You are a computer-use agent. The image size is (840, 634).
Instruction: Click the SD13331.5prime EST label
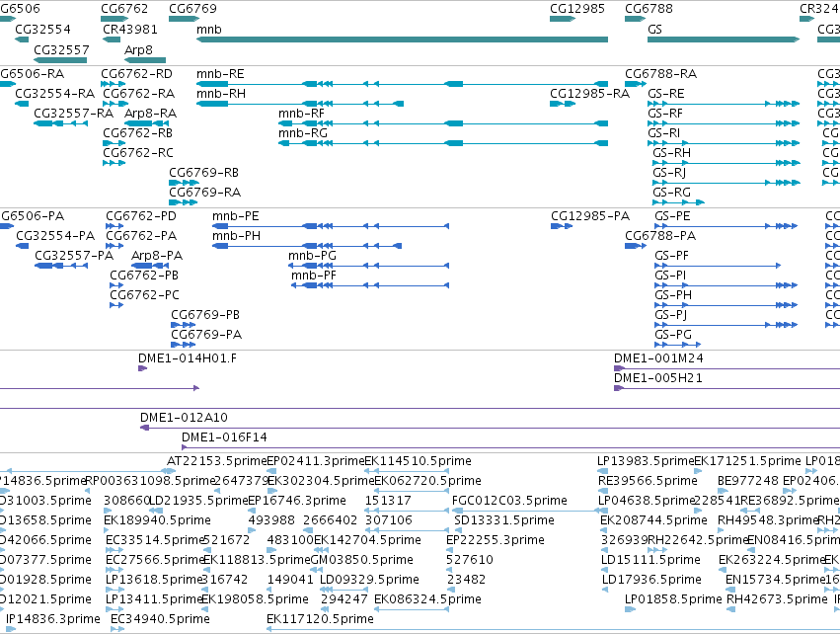click(504, 520)
